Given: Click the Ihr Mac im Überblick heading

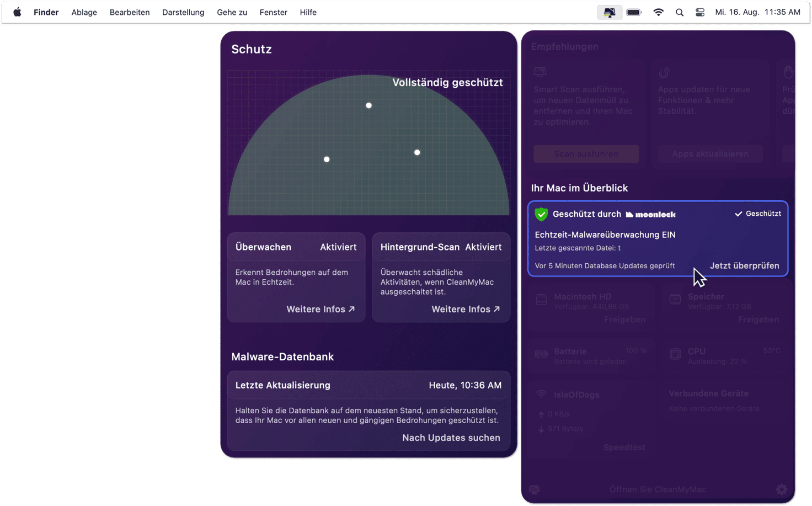Looking at the screenshot, I should pyautogui.click(x=579, y=188).
